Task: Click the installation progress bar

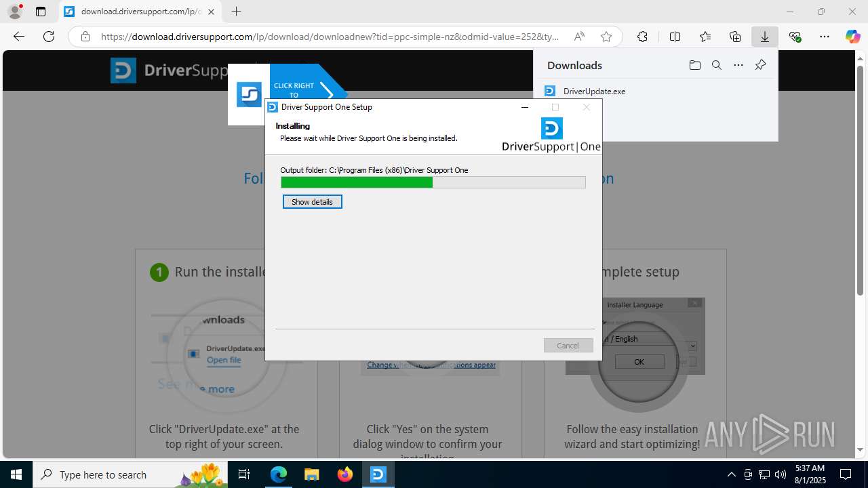Action: [433, 182]
